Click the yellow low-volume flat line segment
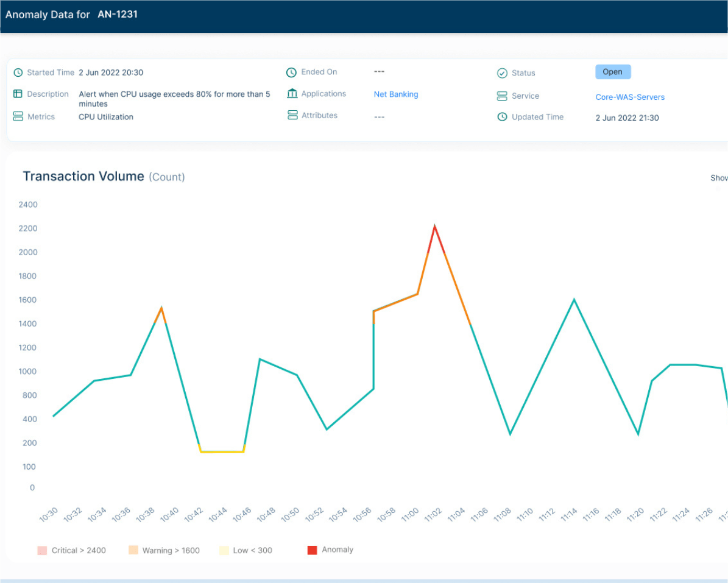This screenshot has width=728, height=583. click(222, 451)
